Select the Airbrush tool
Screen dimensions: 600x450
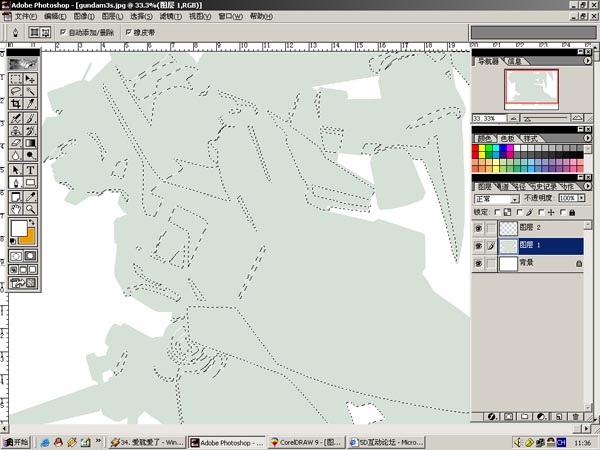[16, 118]
